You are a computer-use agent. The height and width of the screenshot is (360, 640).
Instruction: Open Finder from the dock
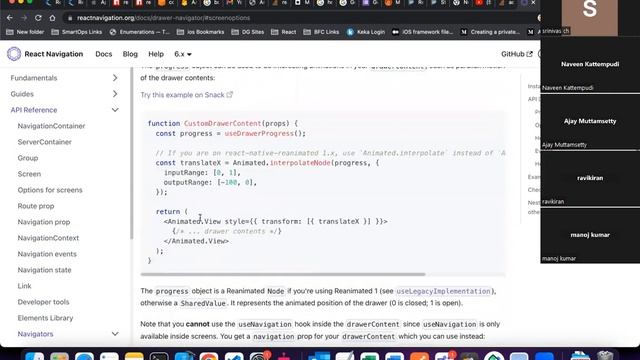[x=34, y=357]
